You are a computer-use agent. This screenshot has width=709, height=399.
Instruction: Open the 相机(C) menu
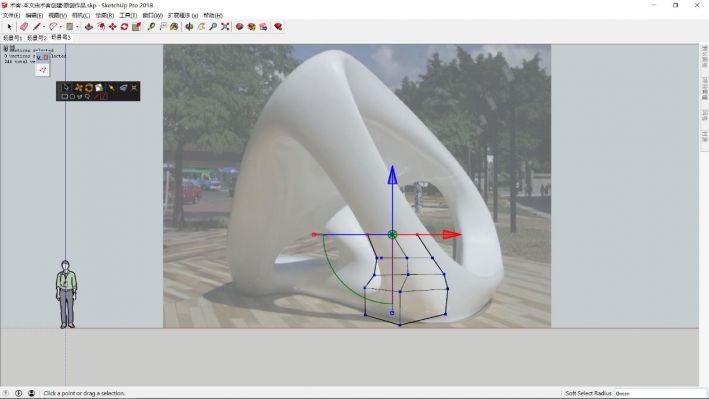pos(81,15)
